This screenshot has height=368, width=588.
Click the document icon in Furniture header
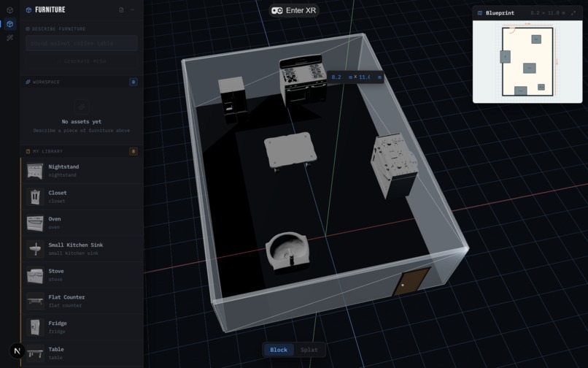pyautogui.click(x=122, y=9)
